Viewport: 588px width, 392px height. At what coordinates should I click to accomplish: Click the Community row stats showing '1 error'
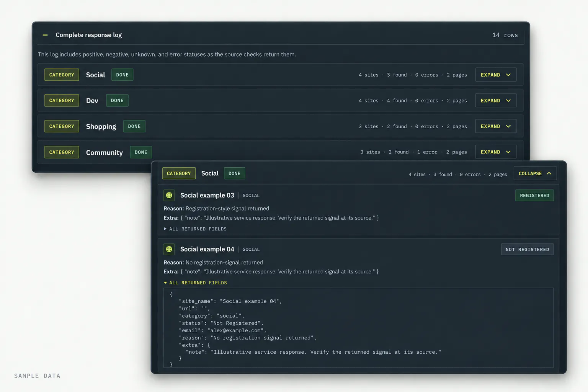click(x=413, y=152)
